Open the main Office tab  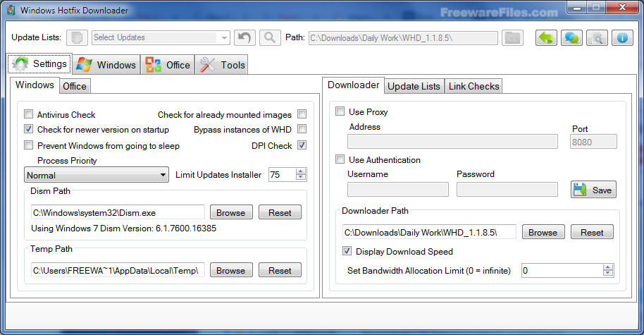pos(168,65)
